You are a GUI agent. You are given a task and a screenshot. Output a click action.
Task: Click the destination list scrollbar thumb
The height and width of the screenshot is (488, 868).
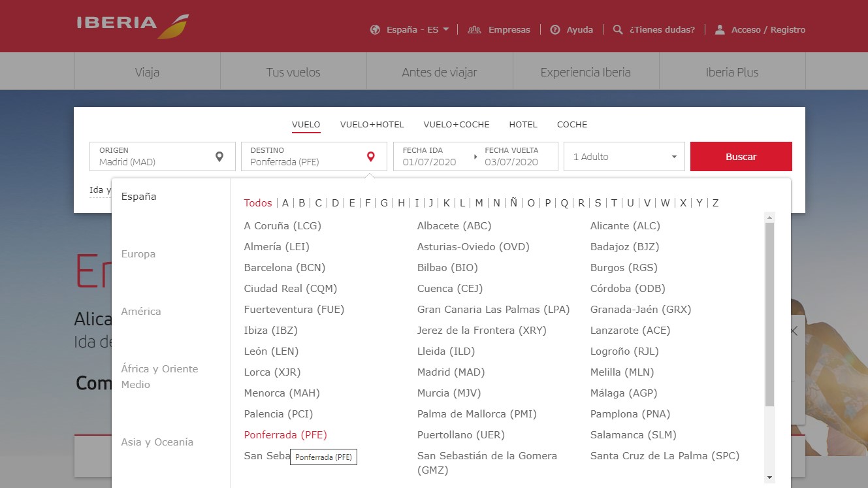click(769, 314)
